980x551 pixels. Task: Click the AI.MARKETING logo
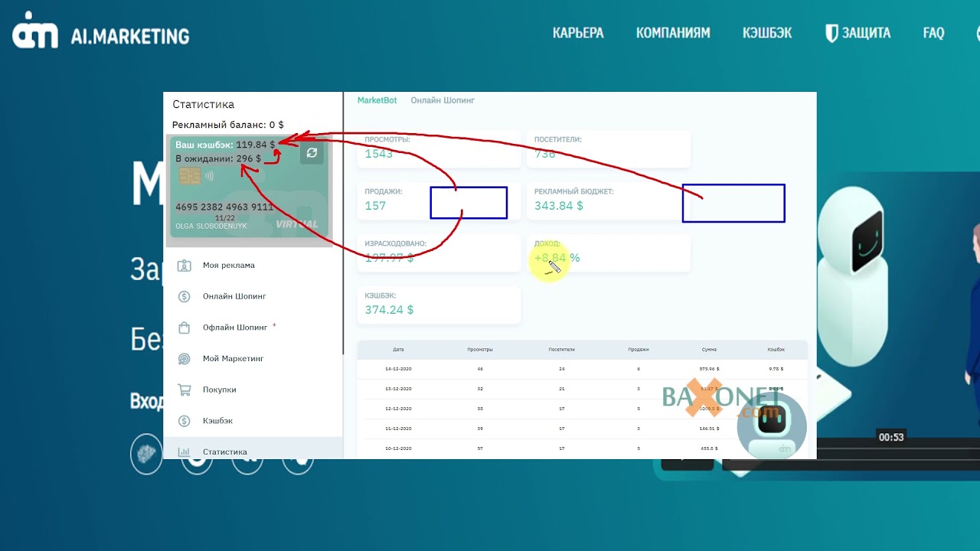click(101, 31)
